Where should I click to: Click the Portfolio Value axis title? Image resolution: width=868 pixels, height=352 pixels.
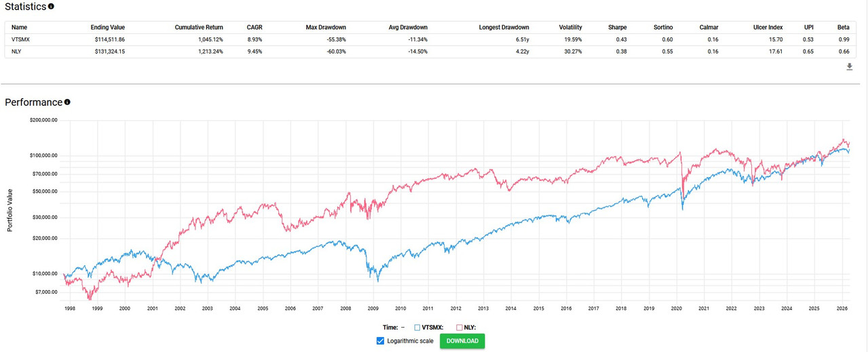(x=10, y=210)
